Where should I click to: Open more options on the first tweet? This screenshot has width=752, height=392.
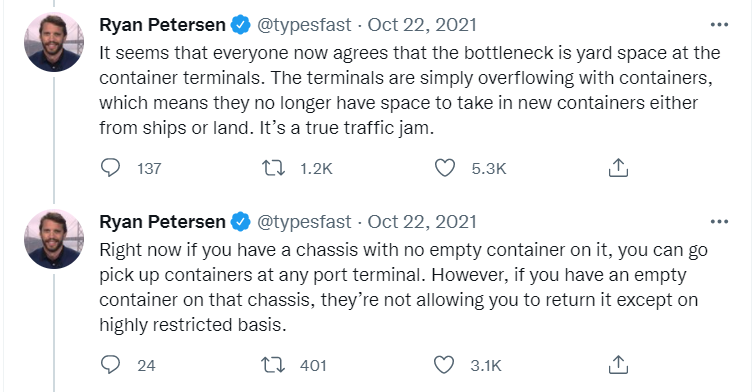719,24
